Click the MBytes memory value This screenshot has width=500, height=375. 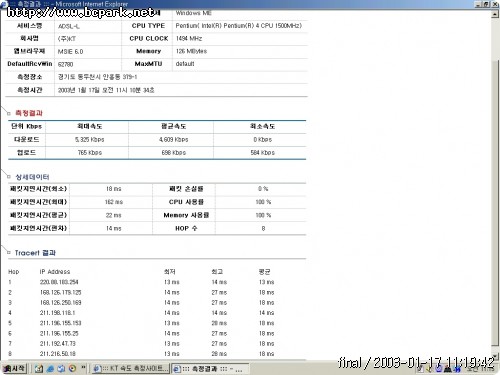(191, 51)
